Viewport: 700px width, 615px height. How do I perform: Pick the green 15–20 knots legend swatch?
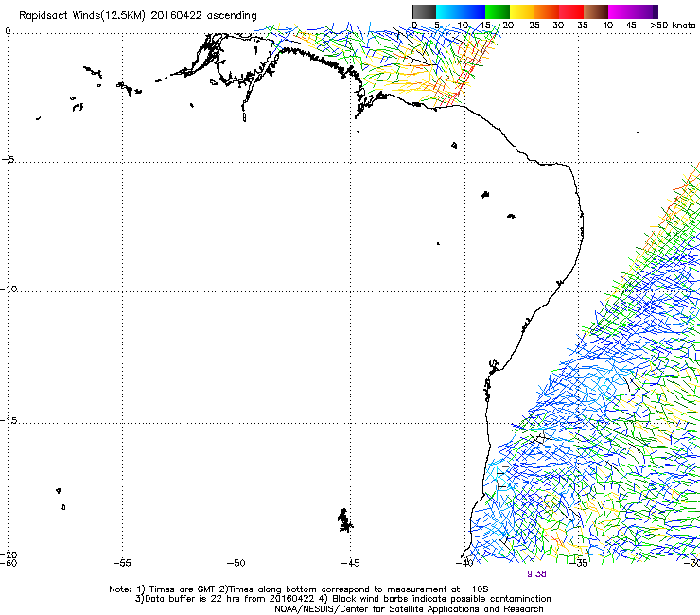coord(498,11)
